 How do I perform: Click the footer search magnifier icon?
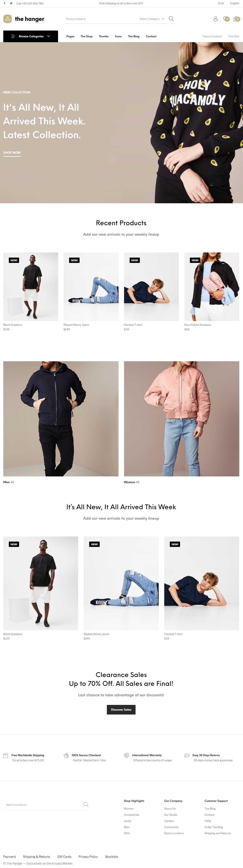pyautogui.click(x=86, y=805)
